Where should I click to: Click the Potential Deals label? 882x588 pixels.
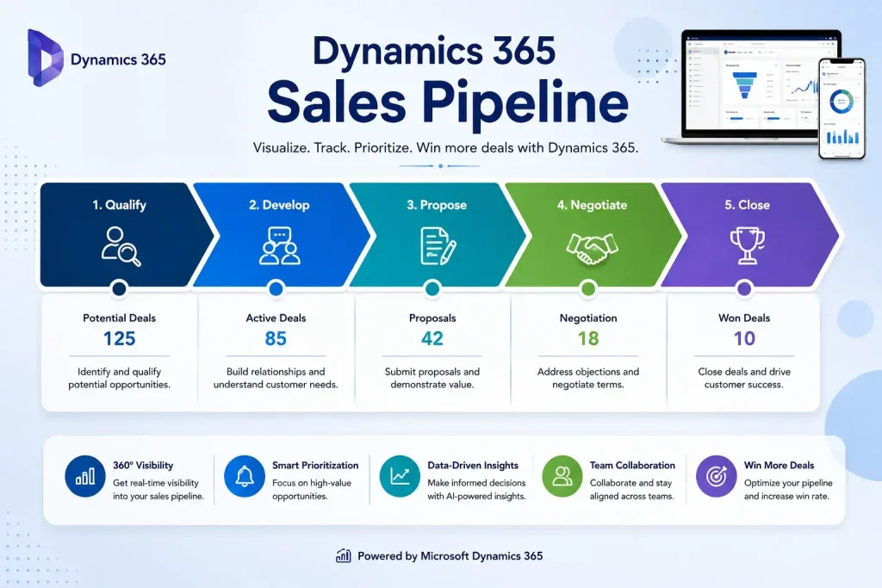tap(119, 318)
